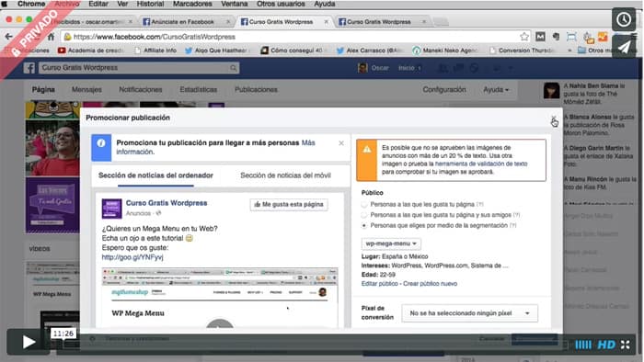This screenshot has height=362, width=644.
Task: Enter fullscreen with the expand arrows icon
Action: tap(625, 345)
